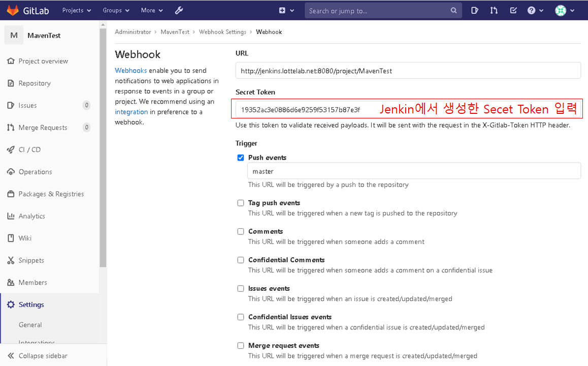The height and width of the screenshot is (366, 588).
Task: Go to Webhook Settings breadcrumb
Action: pos(222,32)
